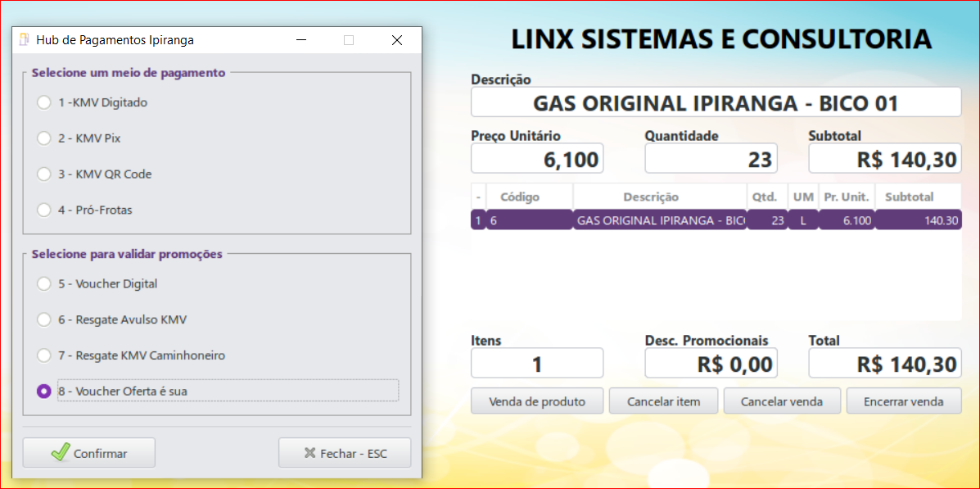Select 3 - KMV QR Code option

(x=43, y=174)
